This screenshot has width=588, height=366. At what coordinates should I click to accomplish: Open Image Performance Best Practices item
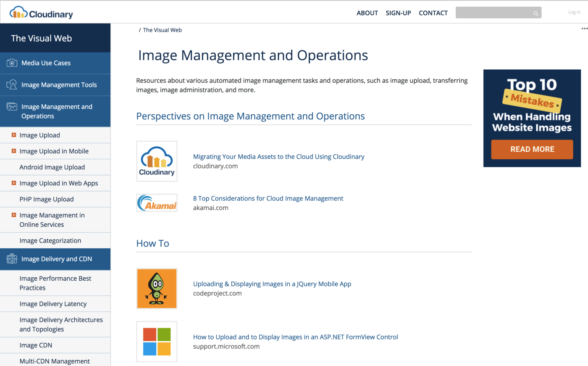[55, 283]
